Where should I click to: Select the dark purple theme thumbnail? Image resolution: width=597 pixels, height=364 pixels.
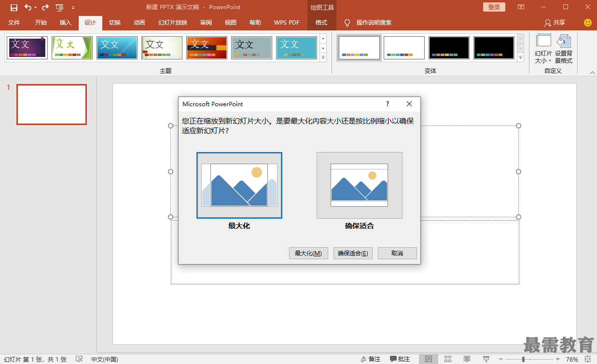pyautogui.click(x=28, y=48)
